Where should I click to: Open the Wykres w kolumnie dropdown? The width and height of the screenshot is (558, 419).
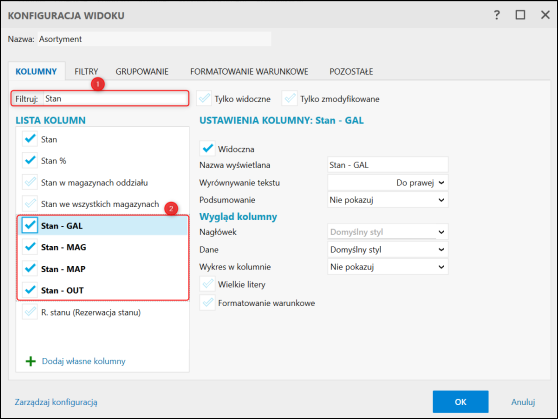pos(388,267)
